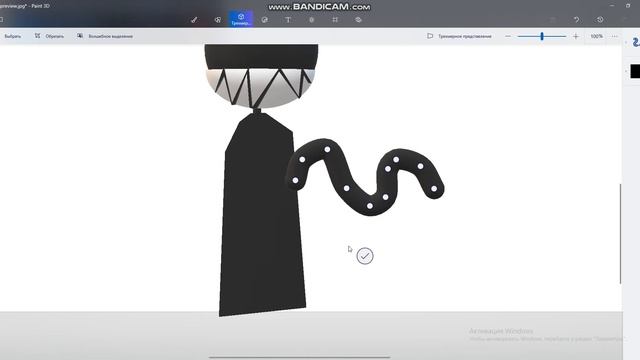This screenshot has width=640, height=360.
Task: Confirm the tube with the checkmark button
Action: (365, 256)
